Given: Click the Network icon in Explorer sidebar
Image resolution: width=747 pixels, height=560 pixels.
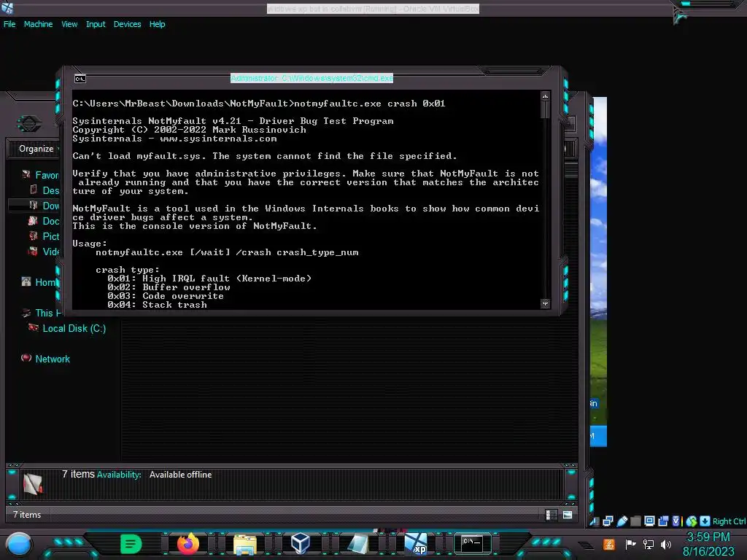Looking at the screenshot, I should pos(26,358).
